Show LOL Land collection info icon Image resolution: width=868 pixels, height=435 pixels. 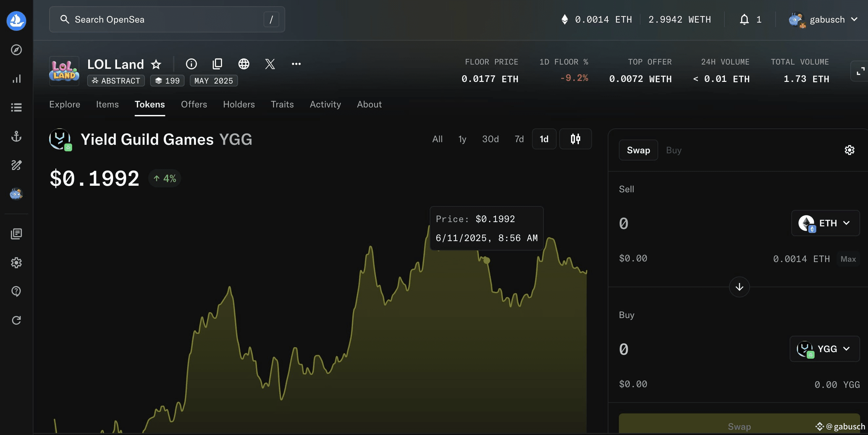191,64
